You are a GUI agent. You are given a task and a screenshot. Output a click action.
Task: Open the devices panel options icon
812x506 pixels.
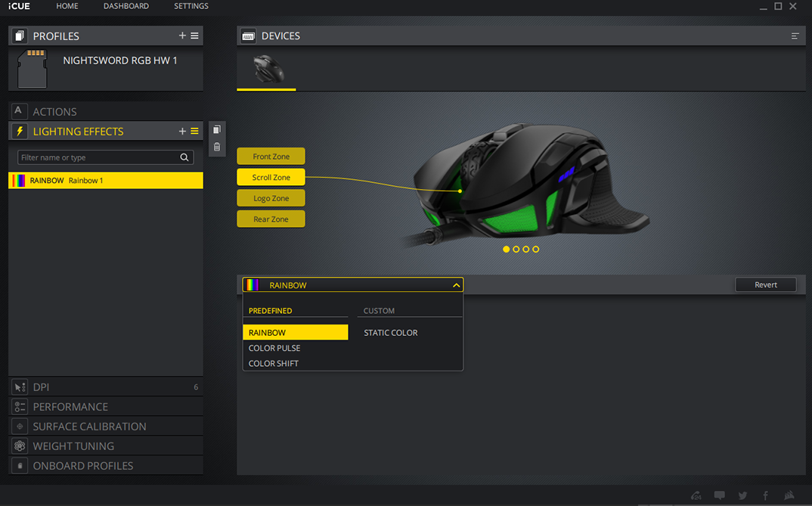tap(795, 36)
